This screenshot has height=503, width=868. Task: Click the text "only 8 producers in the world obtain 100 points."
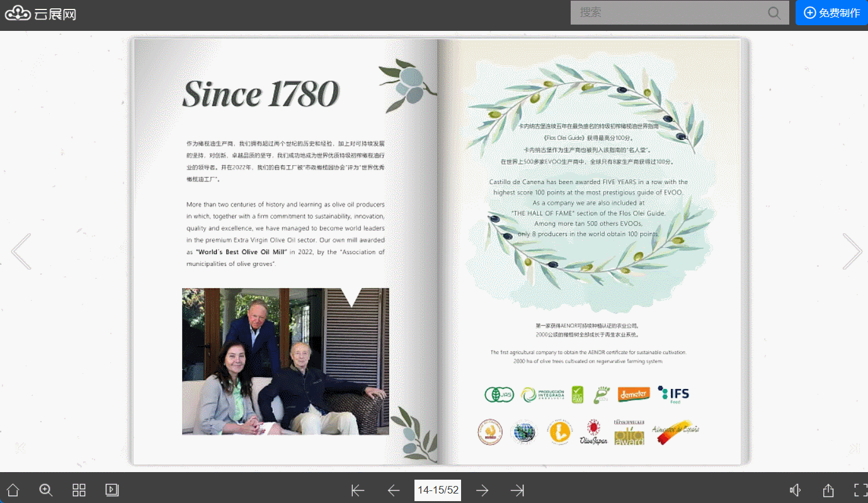point(588,234)
